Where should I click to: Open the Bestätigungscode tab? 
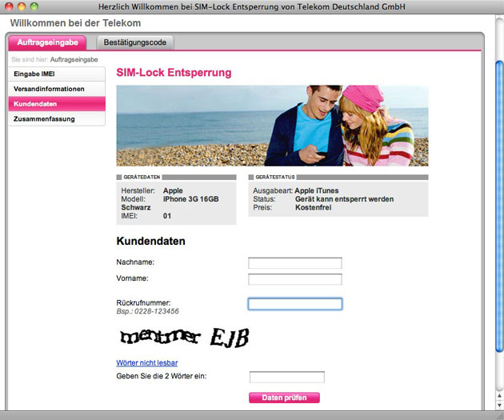click(135, 42)
